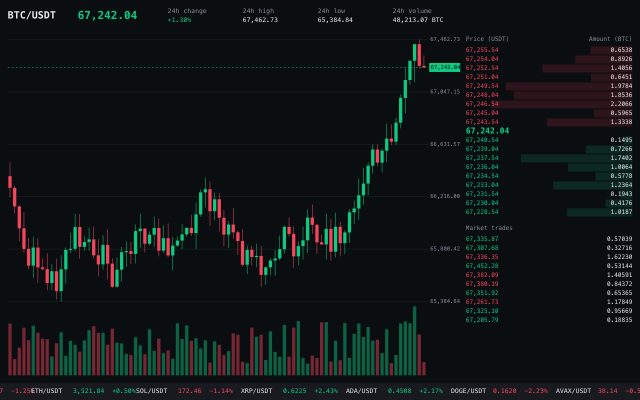The image size is (640, 400).
Task: Select ask price 67,246.54
Action: (482, 104)
